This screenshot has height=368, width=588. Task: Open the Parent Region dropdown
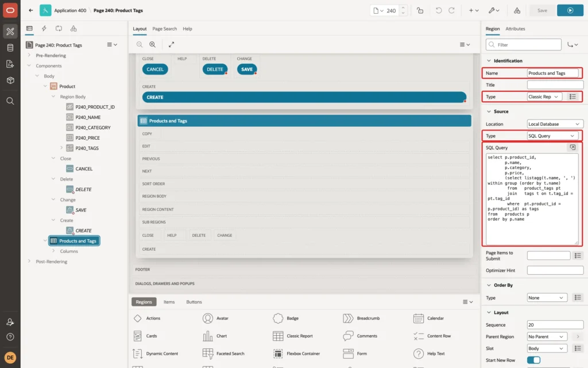point(547,337)
